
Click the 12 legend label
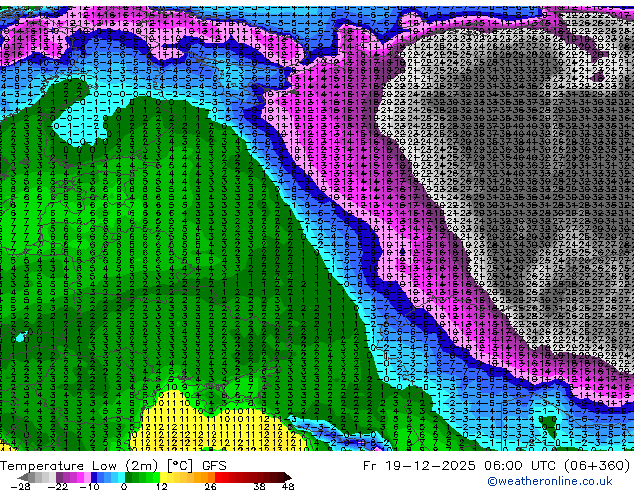[x=162, y=486]
